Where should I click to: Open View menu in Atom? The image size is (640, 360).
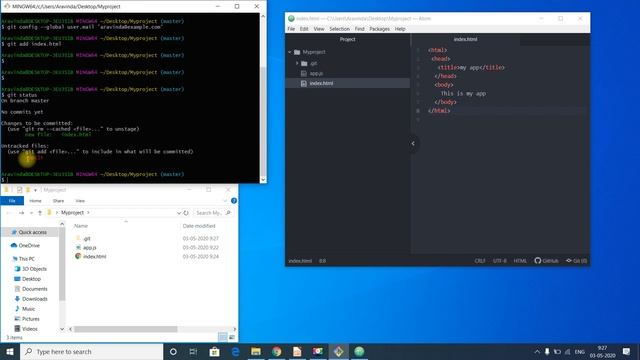319,29
